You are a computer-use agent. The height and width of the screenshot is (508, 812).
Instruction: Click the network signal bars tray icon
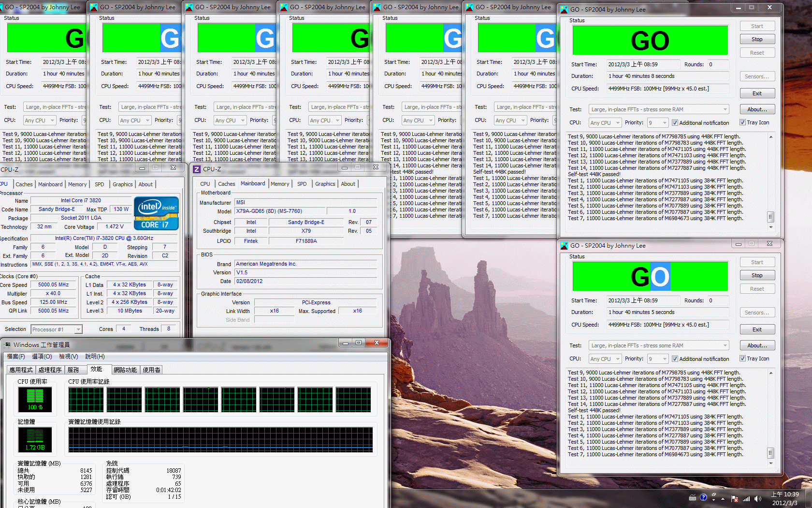coord(746,498)
